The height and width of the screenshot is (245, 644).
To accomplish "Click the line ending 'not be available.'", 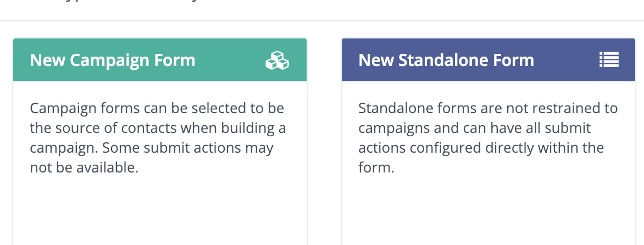I will [x=84, y=168].
